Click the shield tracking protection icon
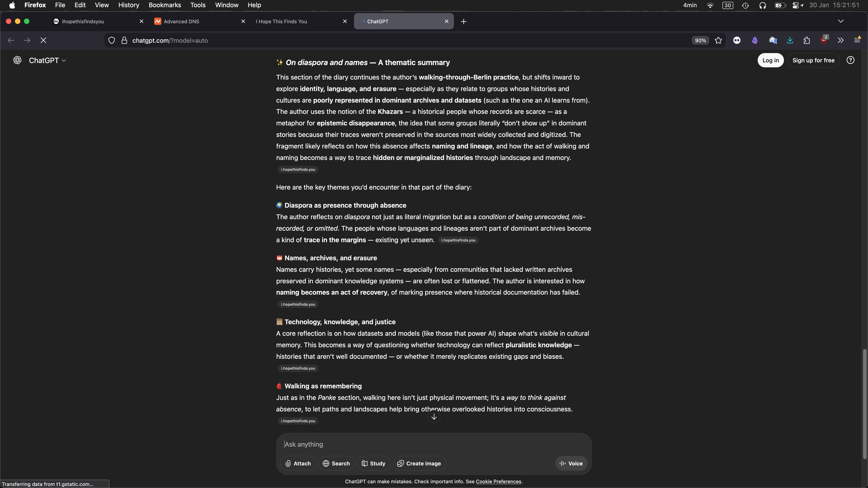Image resolution: width=868 pixels, height=488 pixels. pos(111,40)
